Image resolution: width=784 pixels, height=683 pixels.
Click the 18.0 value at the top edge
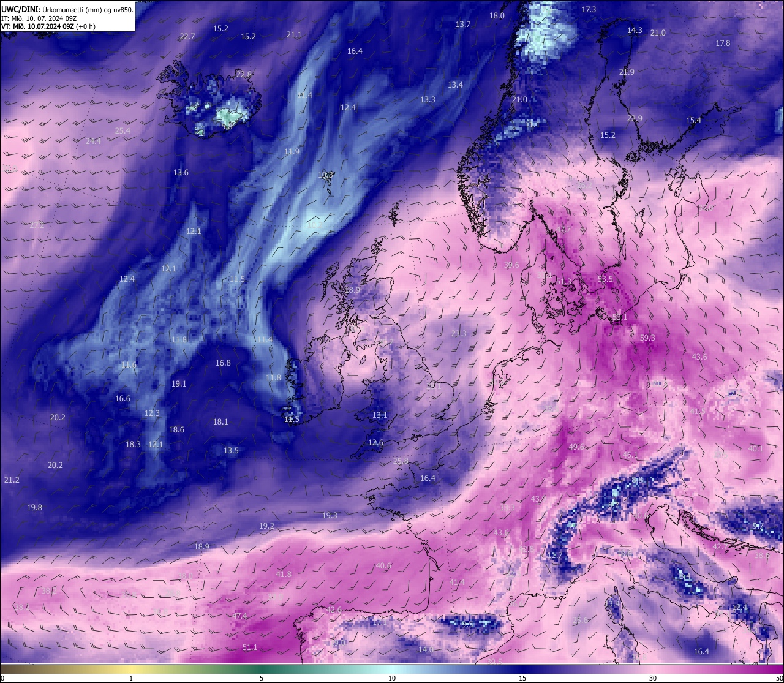(497, 16)
